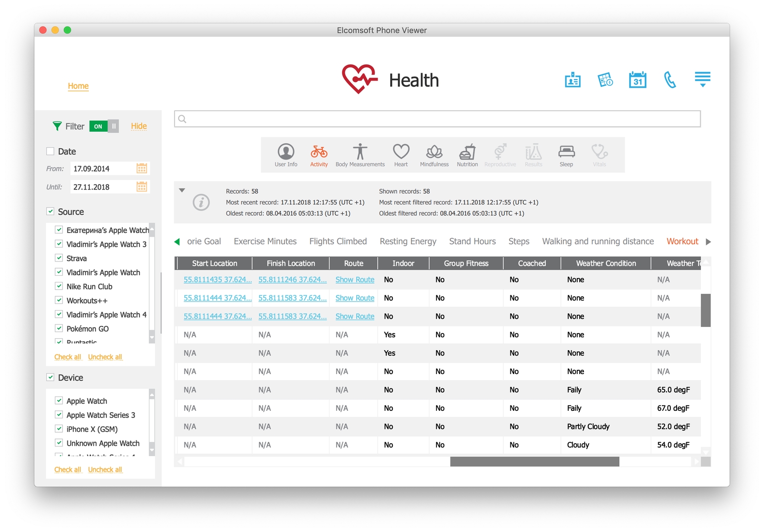The width and height of the screenshot is (764, 532).
Task: Open the header hamburger menu dropdown
Action: 702,79
